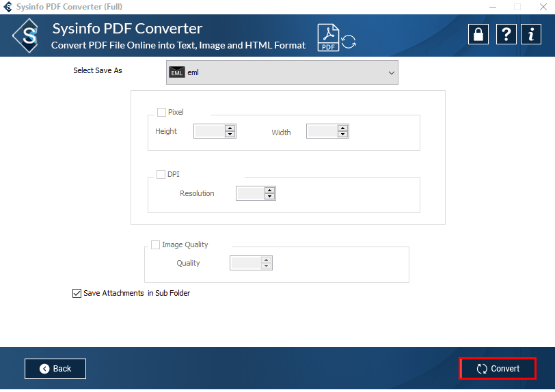Click the Sysinfo diamond logo in header
555x392 pixels.
pyautogui.click(x=27, y=36)
